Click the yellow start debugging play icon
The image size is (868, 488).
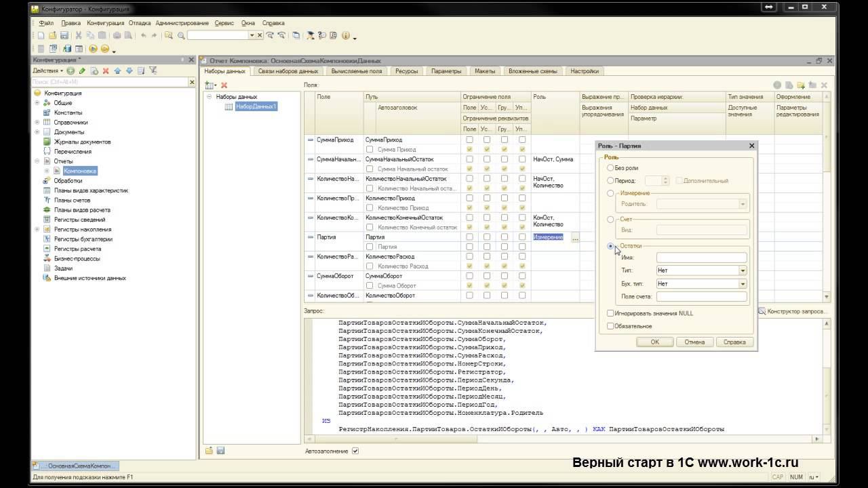point(93,49)
